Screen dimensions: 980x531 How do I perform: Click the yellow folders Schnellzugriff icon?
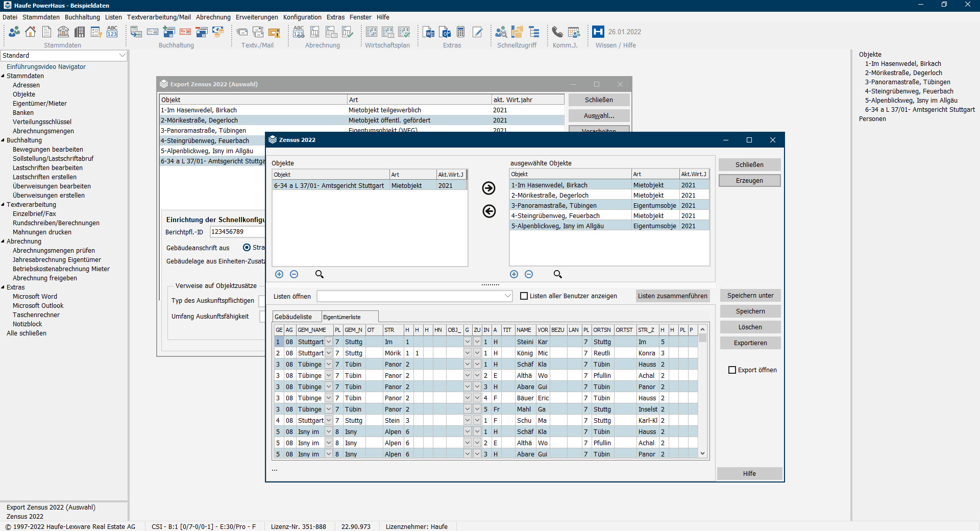(x=518, y=32)
